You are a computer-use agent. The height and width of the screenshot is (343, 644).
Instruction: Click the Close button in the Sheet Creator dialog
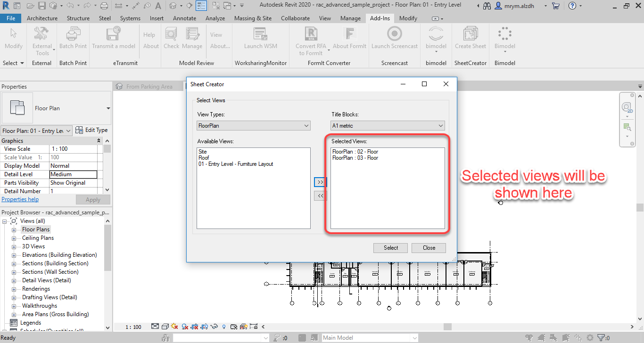click(x=428, y=247)
